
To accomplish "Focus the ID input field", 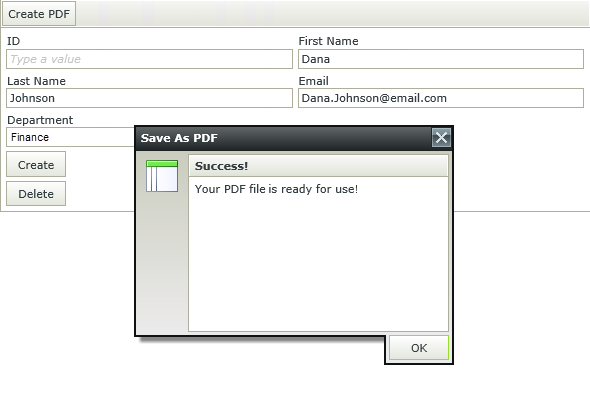I will 149,59.
